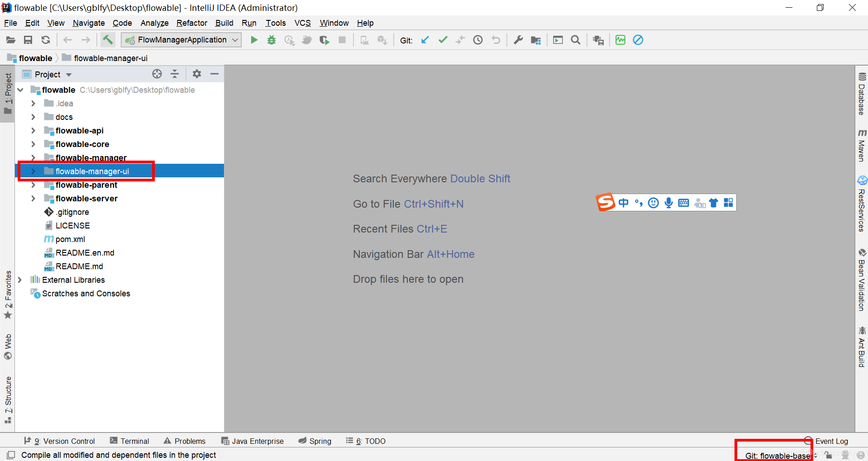Screen dimensions: 868x461
Task: Click the Git Commit green checkmark
Action: click(x=443, y=40)
